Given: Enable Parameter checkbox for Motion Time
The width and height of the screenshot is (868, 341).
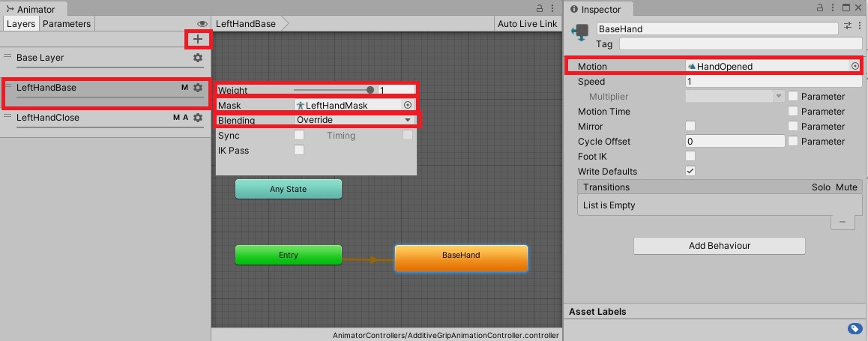Looking at the screenshot, I should click(793, 111).
